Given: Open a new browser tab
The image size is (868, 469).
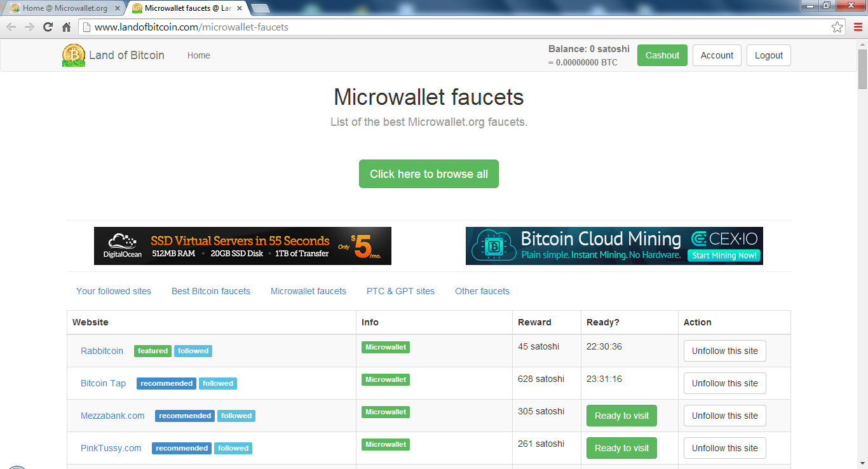Looking at the screenshot, I should [261, 8].
